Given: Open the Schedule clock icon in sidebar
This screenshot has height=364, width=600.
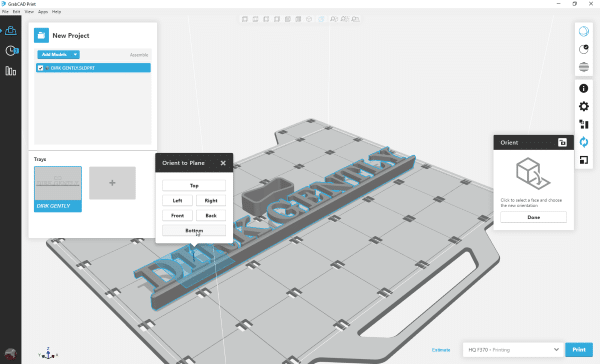Looking at the screenshot, I should pyautogui.click(x=11, y=51).
